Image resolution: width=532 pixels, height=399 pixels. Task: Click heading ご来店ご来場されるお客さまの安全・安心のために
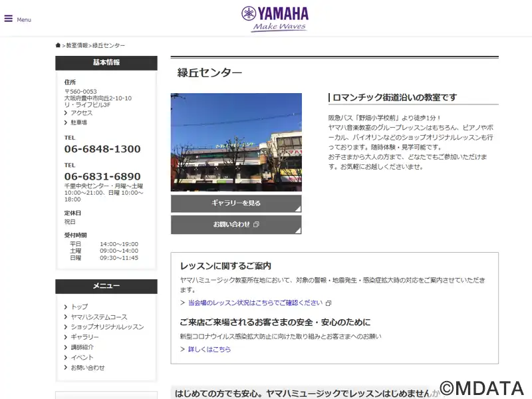(275, 323)
